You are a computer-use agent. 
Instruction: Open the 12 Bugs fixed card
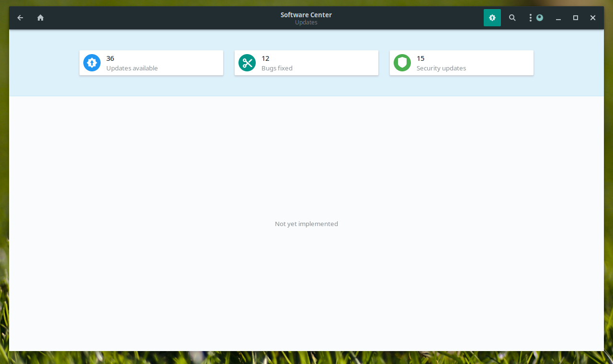(x=306, y=63)
